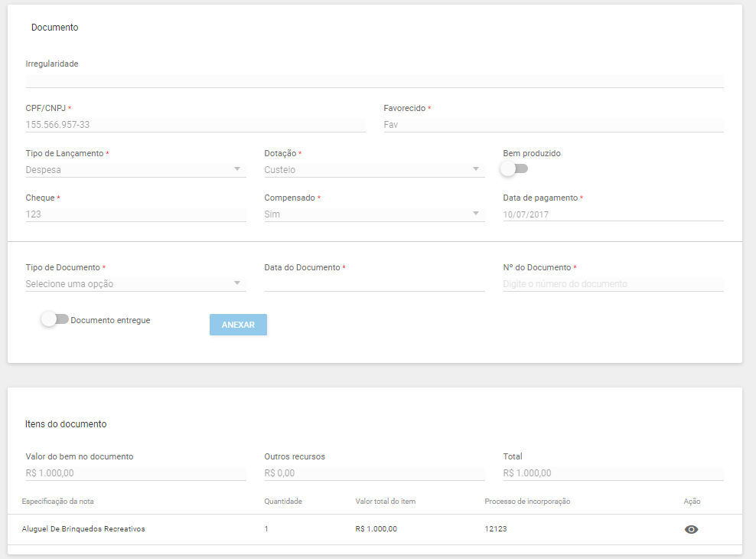Viewport: 756px width, 559px height.
Task: Open the Tipo de Lançamento dropdown
Action: tap(135, 170)
